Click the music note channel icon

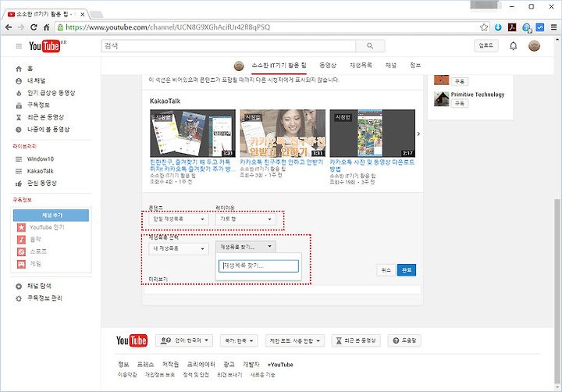[x=22, y=240]
